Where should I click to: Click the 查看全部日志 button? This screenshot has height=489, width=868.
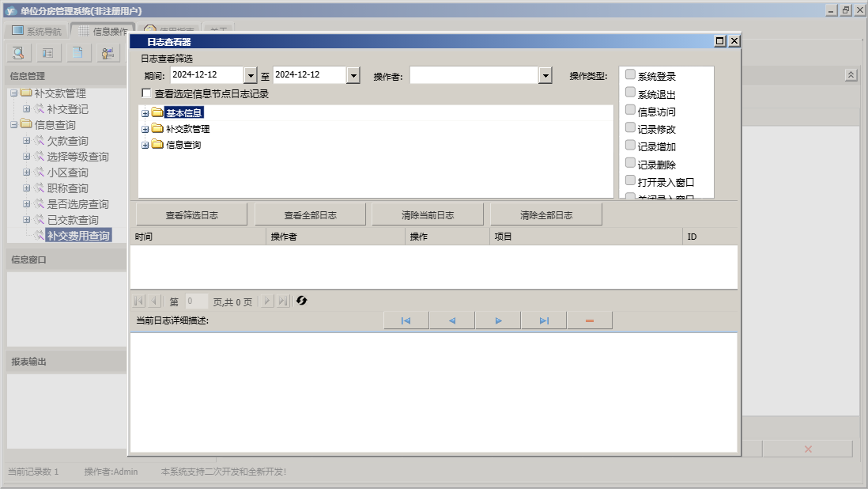tap(310, 215)
